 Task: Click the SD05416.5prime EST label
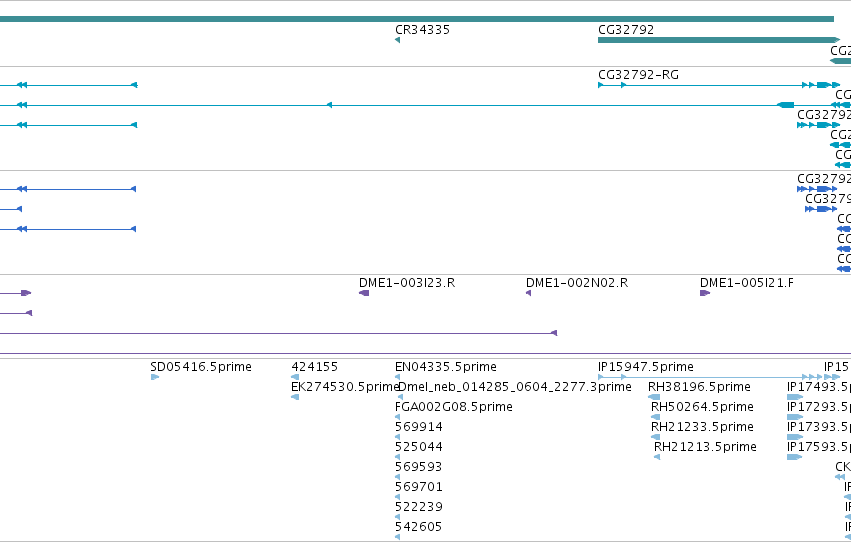[201, 367]
